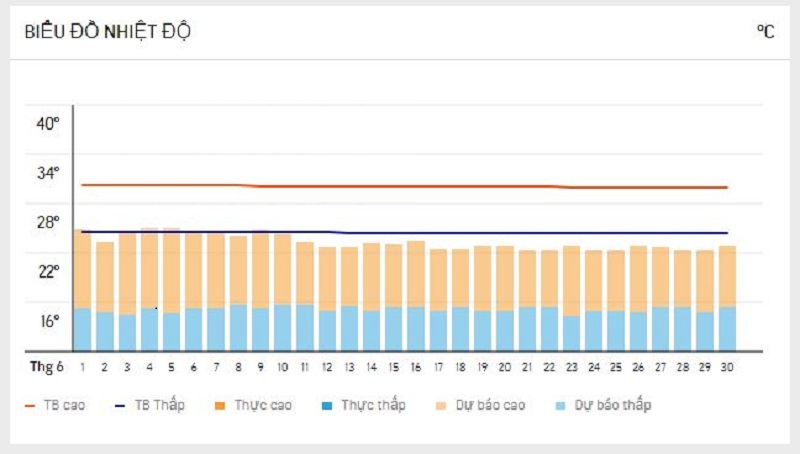Toggle the 'Dự báo thấp' legend entry

(x=603, y=406)
